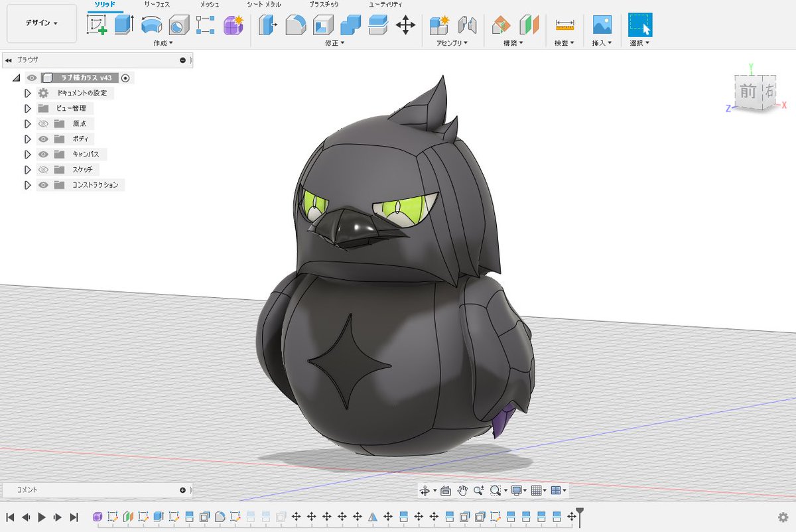Viewport: 796px width, 532px height.
Task: Click the Look At icon
Action: click(x=445, y=490)
